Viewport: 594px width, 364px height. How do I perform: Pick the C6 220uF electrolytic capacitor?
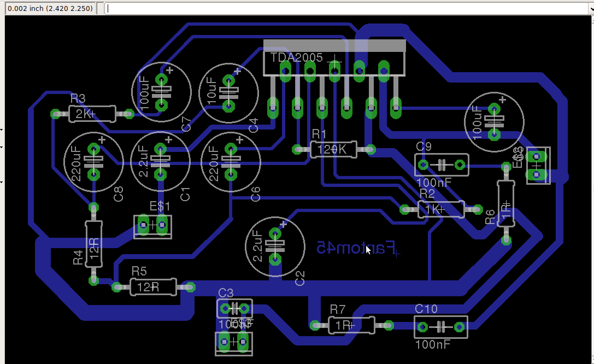[231, 162]
